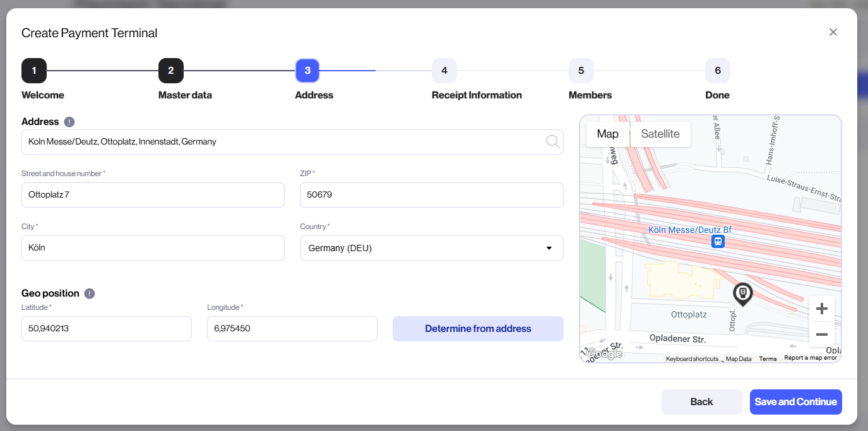Zoom out on the map
This screenshot has width=868, height=431.
[821, 334]
